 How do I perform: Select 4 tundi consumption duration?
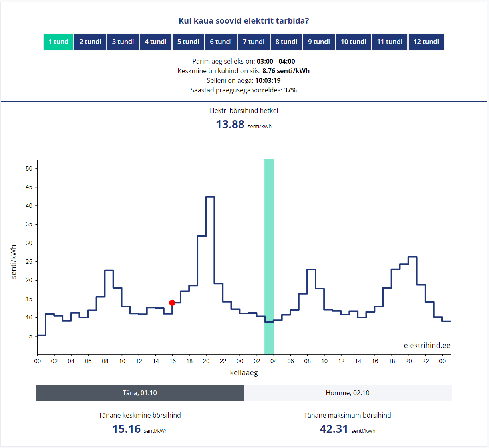click(155, 42)
